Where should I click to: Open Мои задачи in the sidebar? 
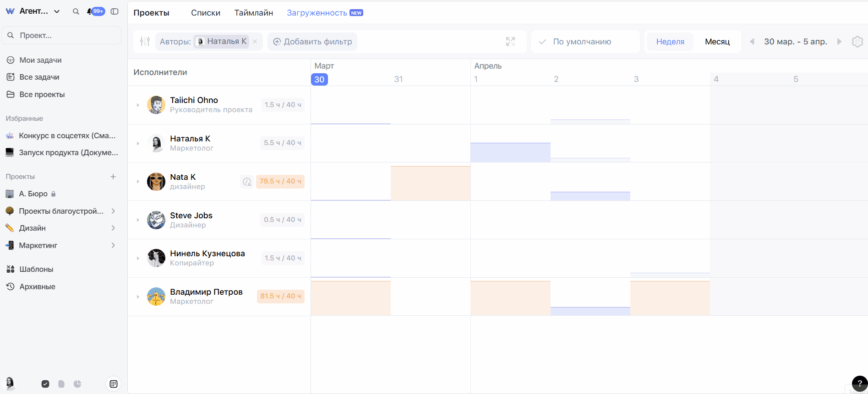click(x=40, y=60)
